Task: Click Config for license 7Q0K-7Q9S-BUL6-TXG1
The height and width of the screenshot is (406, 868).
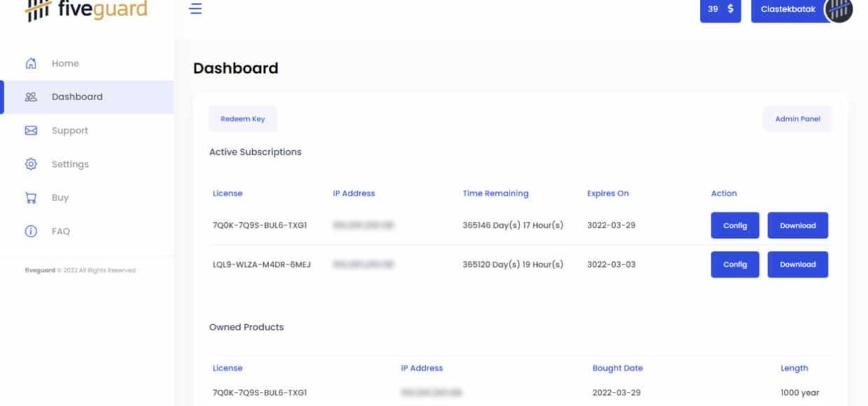Action: 735,226
